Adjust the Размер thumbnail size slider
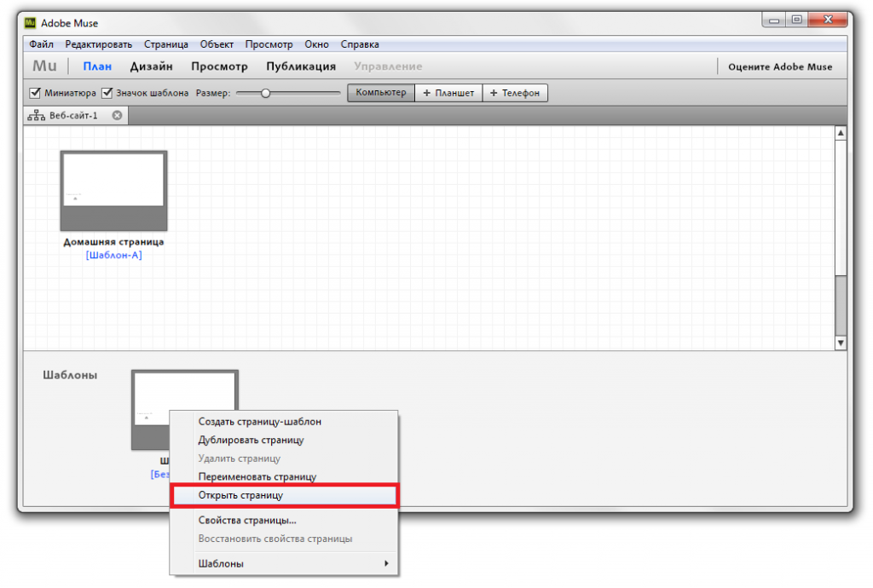This screenshot has width=873, height=588. coord(266,93)
